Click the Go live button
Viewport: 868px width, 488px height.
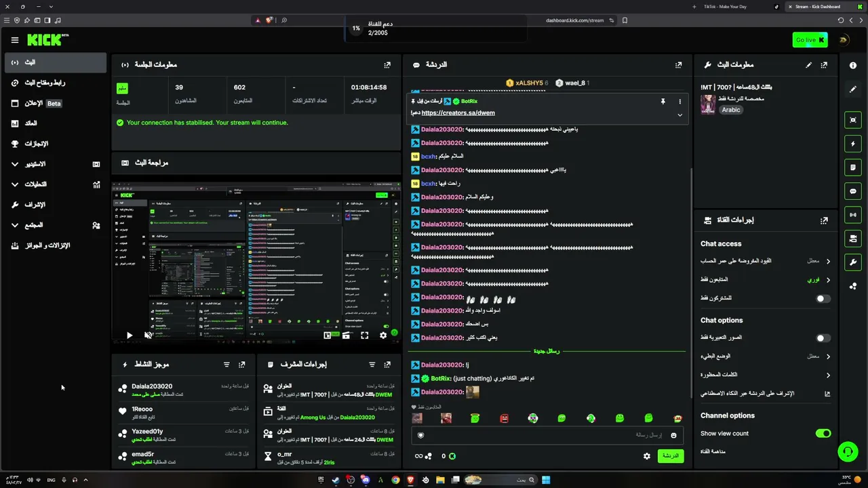810,40
